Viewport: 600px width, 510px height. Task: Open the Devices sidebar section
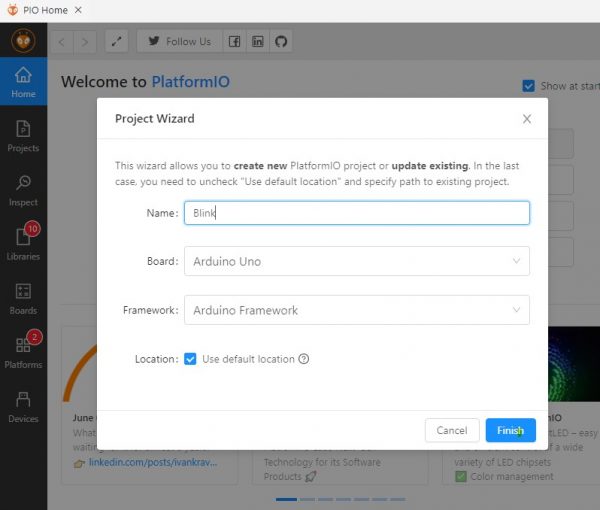click(23, 407)
